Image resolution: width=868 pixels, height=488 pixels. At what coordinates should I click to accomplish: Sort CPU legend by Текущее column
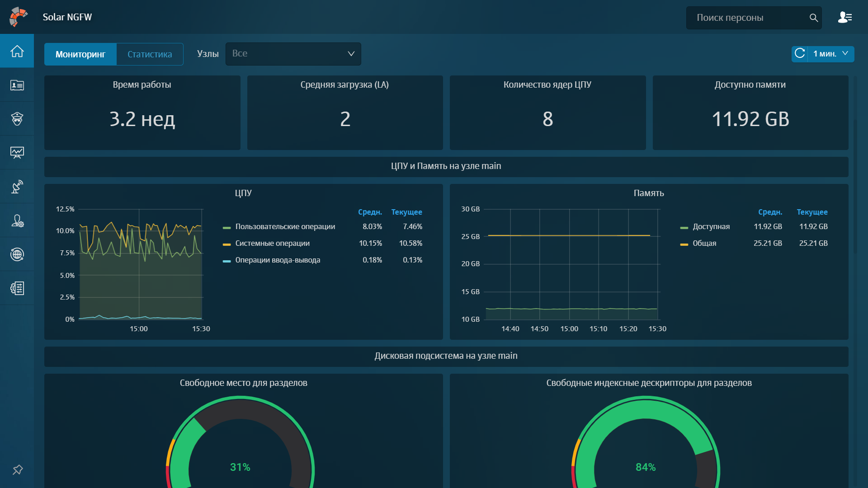[406, 212]
